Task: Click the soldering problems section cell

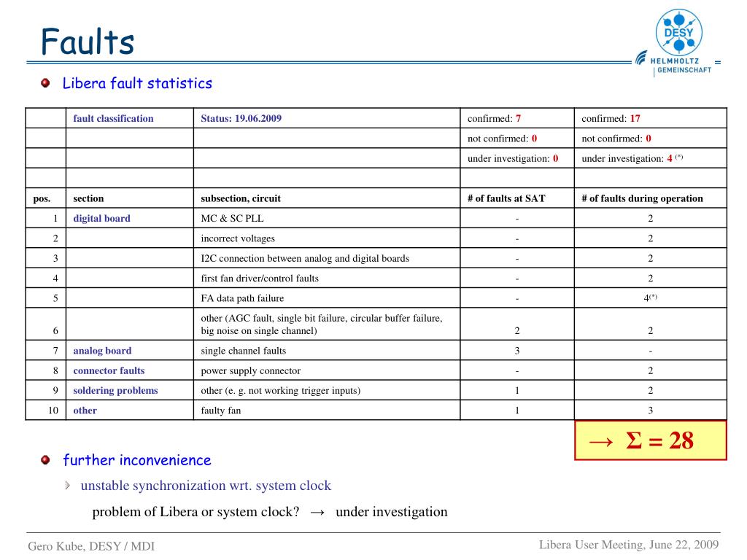Action: tap(130, 391)
